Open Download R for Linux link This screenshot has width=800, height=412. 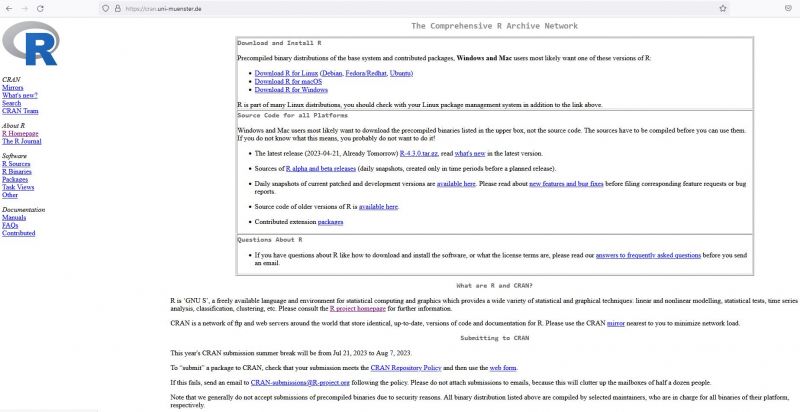[287, 73]
